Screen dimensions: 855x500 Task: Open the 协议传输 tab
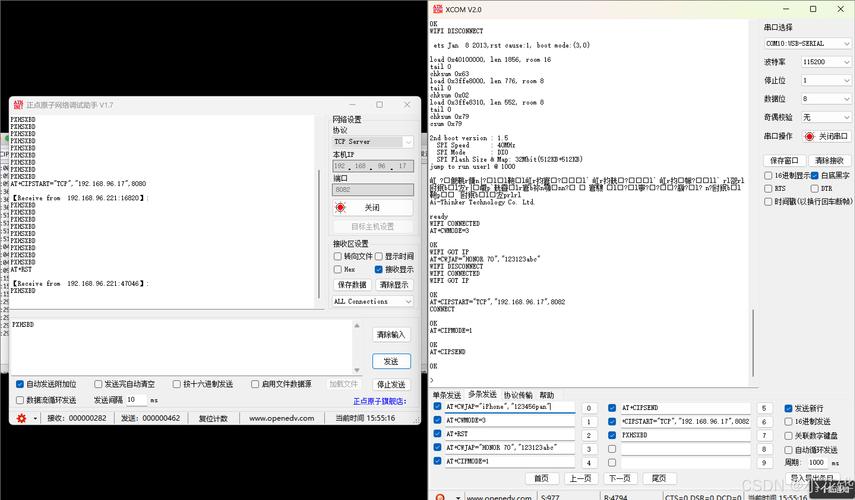pos(517,395)
